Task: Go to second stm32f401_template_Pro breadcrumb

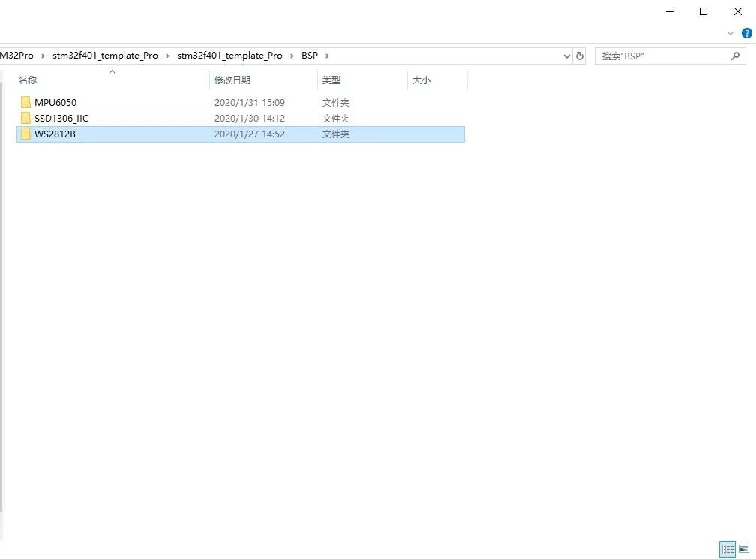Action: coord(229,56)
